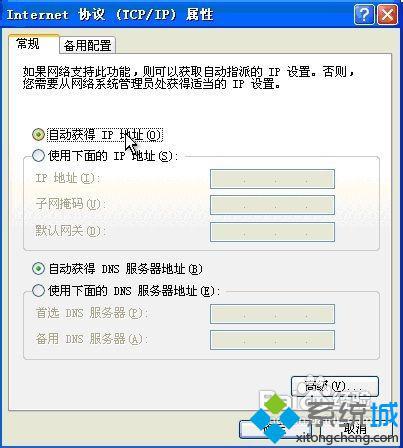Click the 自动指派 IP 设置 description paragraph
403x448 pixels.
click(x=188, y=78)
